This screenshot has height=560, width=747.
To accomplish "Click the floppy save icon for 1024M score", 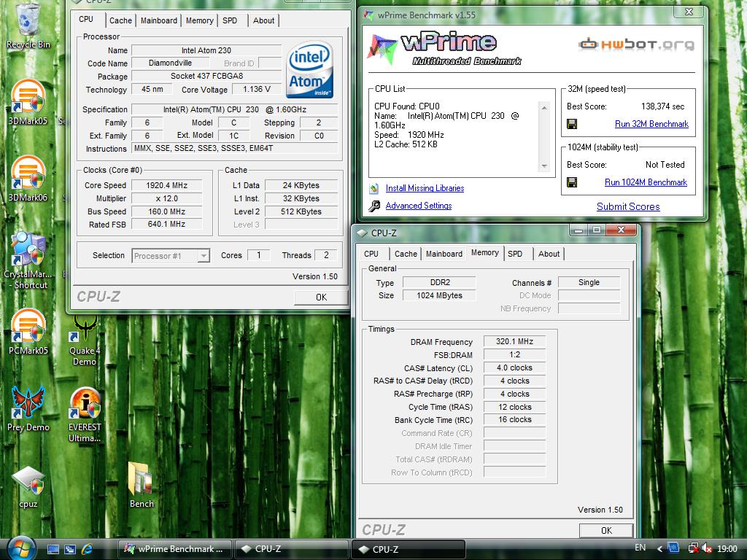I will 572,182.
